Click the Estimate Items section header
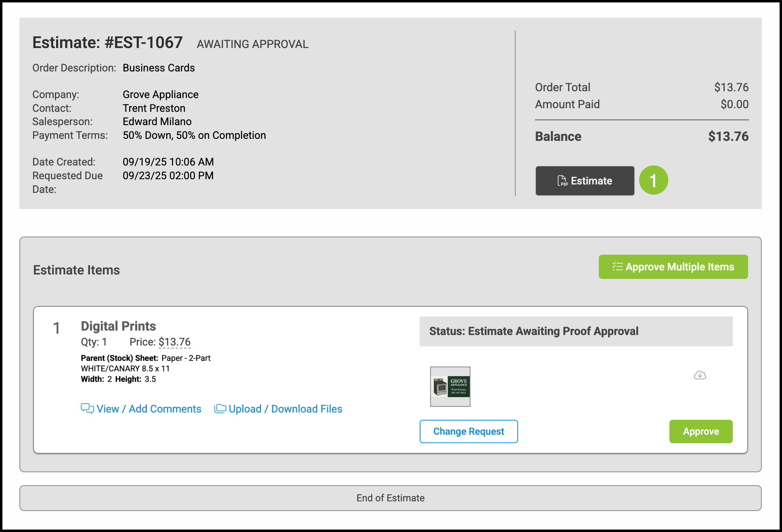Viewport: 782px width, 532px height. click(x=76, y=270)
